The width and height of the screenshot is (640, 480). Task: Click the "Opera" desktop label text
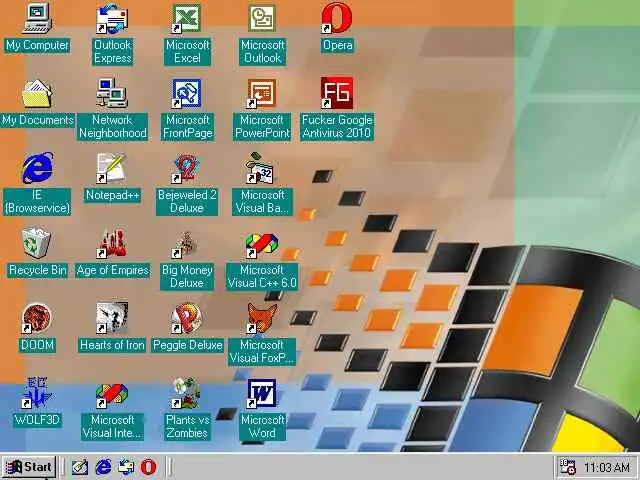pyautogui.click(x=337, y=45)
